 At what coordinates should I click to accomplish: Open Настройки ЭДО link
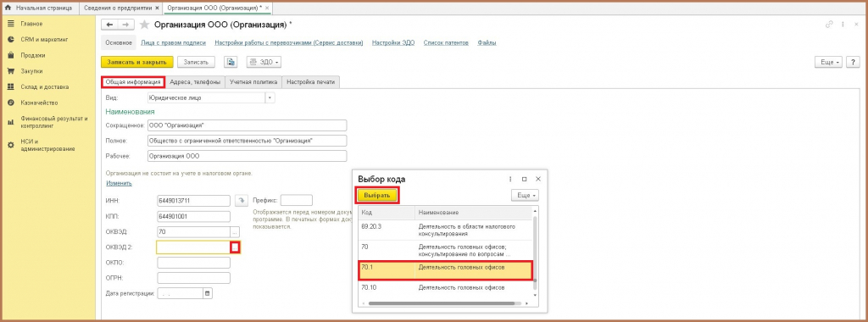(x=393, y=42)
